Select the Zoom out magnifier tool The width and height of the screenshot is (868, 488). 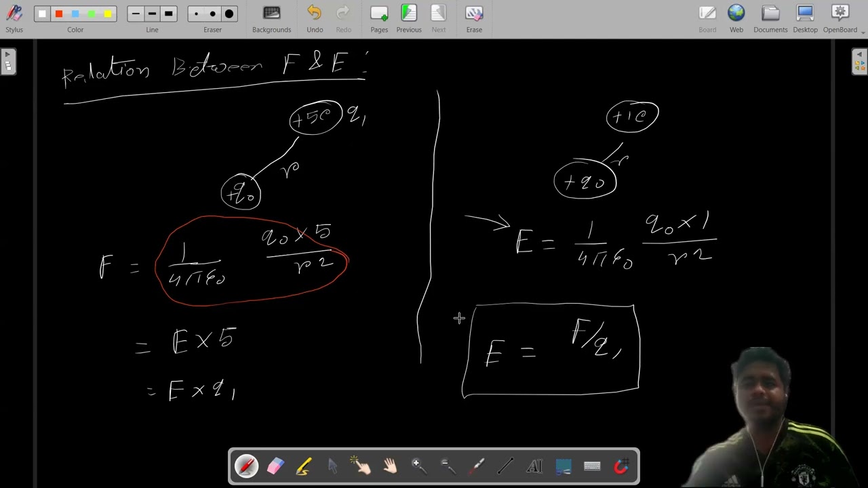tap(448, 466)
